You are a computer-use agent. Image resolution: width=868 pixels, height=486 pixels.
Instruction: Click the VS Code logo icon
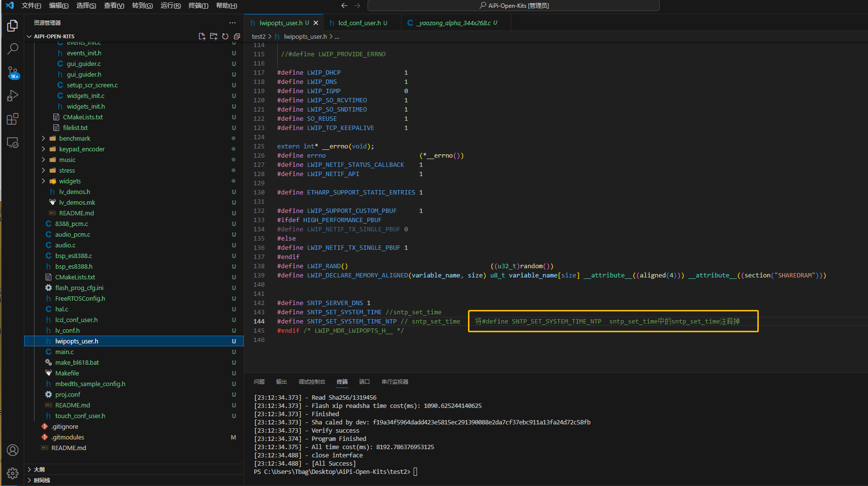coord(9,5)
